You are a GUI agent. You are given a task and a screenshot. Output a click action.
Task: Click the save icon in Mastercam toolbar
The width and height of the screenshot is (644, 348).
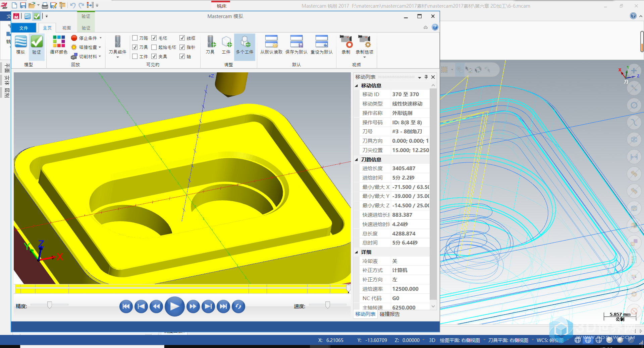point(23,5)
